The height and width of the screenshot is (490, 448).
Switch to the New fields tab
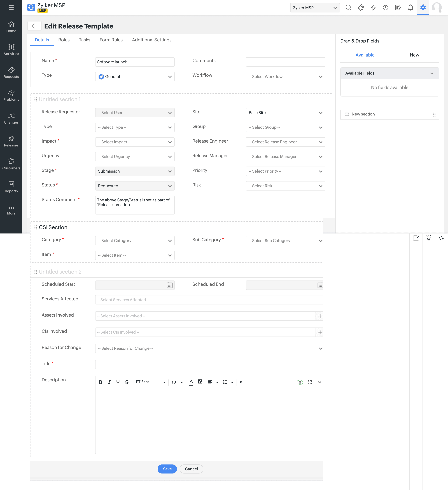[414, 55]
